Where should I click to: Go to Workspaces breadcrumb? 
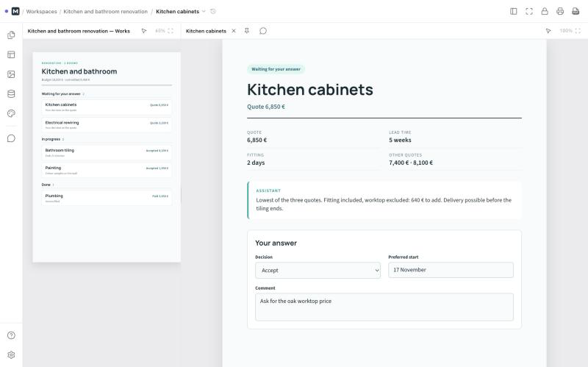point(42,12)
